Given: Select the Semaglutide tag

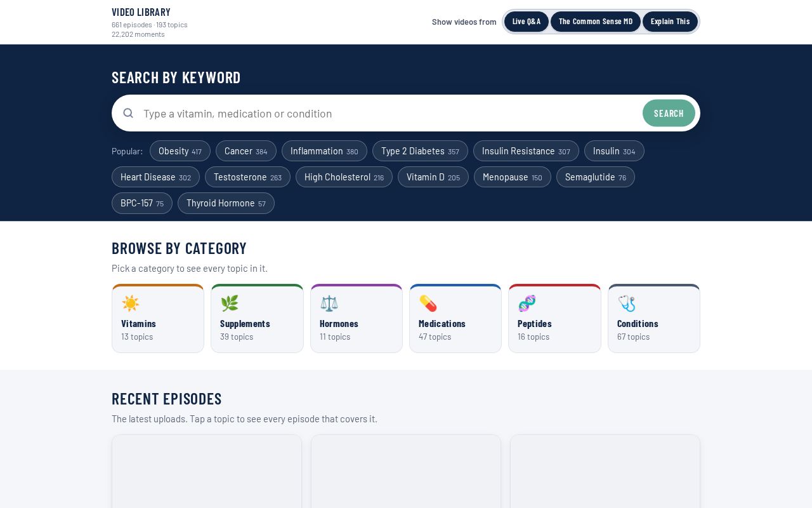Looking at the screenshot, I should point(596,177).
